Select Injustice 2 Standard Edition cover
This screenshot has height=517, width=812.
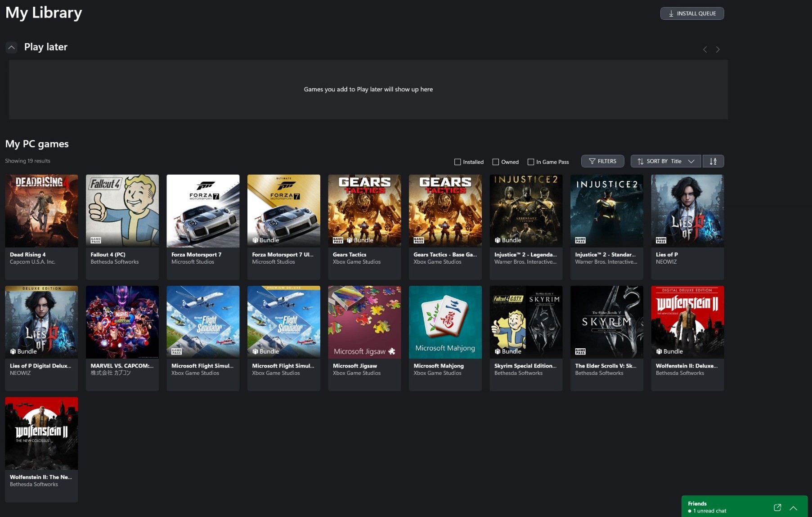607,211
